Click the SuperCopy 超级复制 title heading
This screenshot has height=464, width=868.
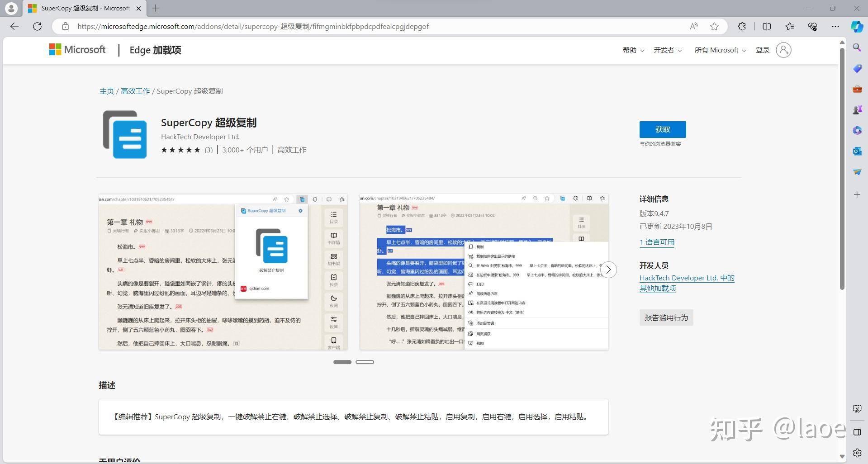coord(209,123)
